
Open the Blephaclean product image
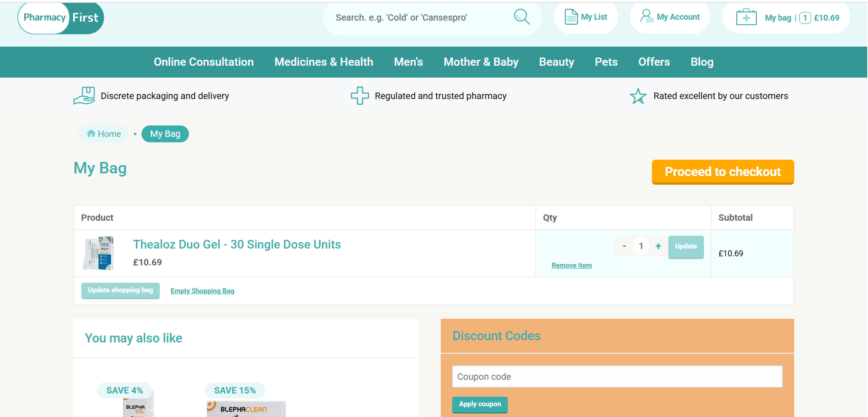coord(246,409)
